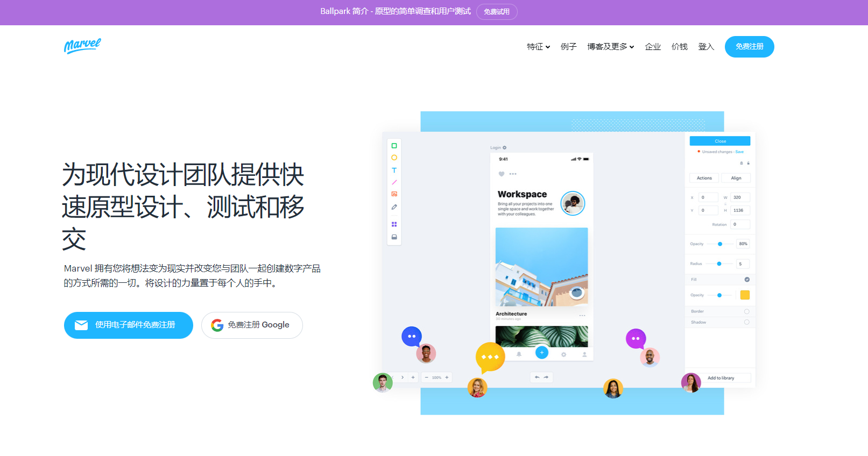Enable the Border option
Image resolution: width=868 pixels, height=456 pixels.
746,311
